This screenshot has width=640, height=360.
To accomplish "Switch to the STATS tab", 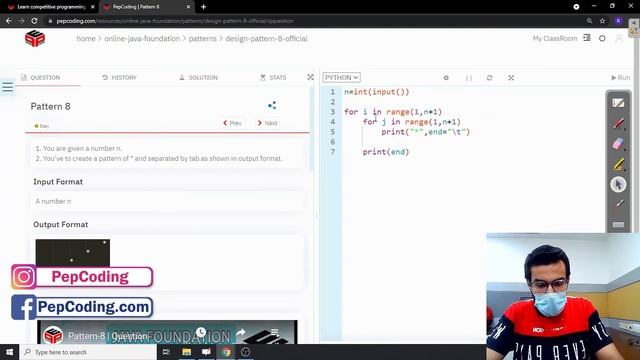I will click(273, 78).
